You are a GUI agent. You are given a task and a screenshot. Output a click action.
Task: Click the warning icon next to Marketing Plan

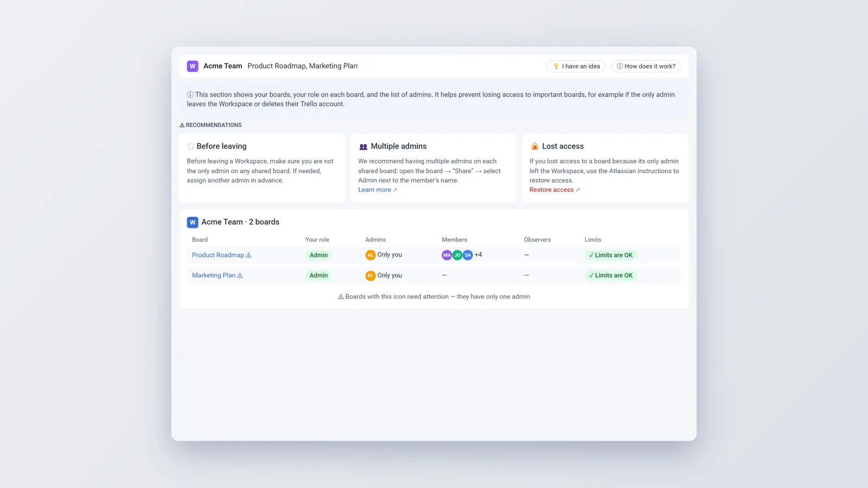tap(240, 275)
